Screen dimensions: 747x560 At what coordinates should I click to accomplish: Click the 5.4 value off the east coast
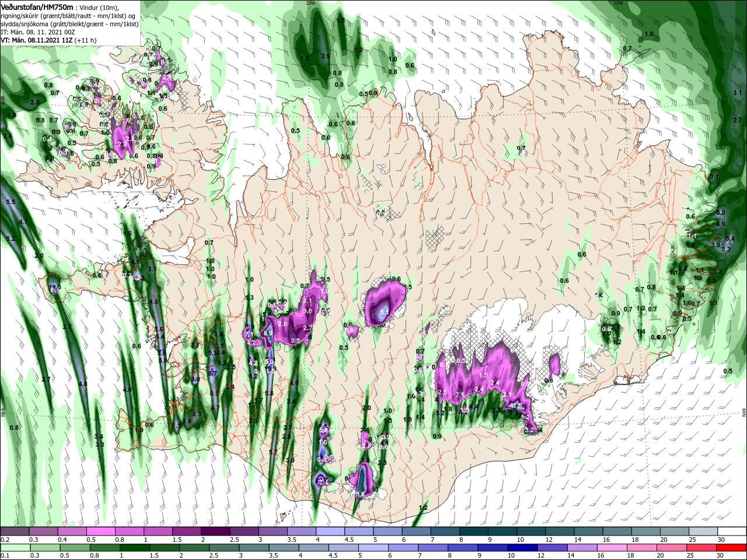tap(730, 239)
